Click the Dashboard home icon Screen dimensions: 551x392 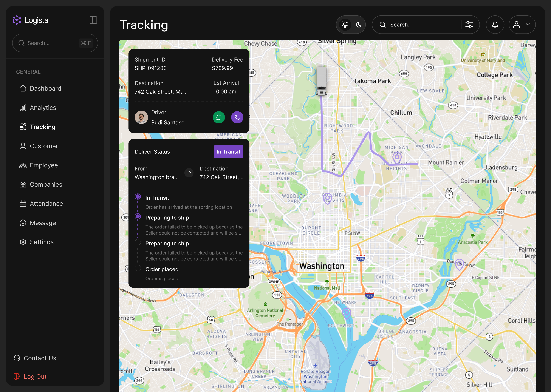pos(23,89)
